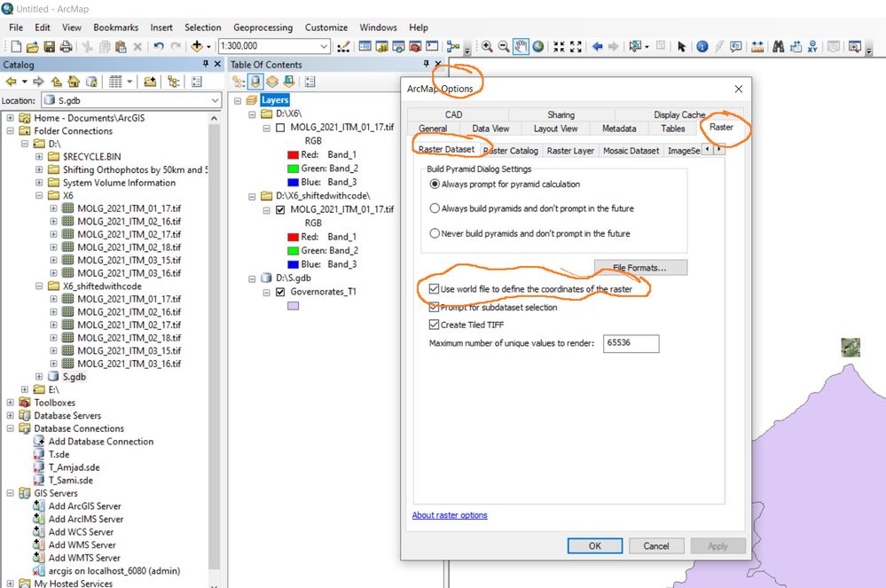Screen dimensions: 886x588
Task: Open the Bookmarks menu
Action: coord(116,27)
